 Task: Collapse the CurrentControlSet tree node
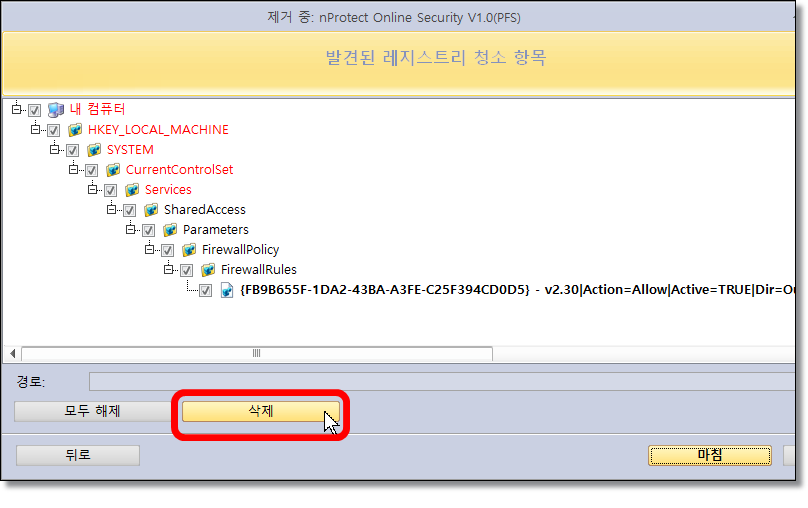point(73,170)
